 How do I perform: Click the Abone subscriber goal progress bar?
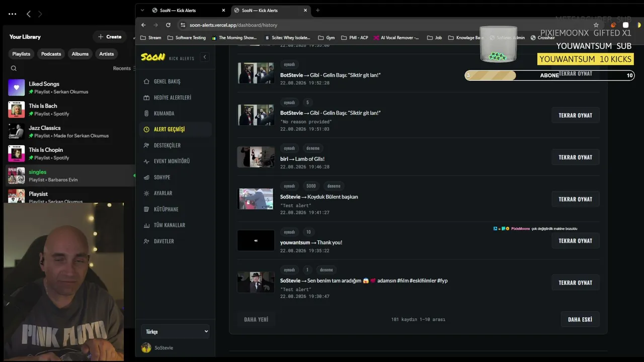(x=549, y=75)
